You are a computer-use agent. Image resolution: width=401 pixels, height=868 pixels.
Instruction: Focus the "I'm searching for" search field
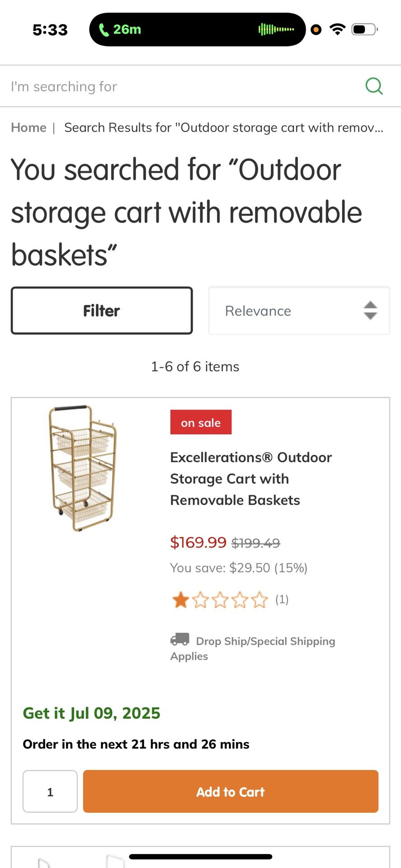(x=181, y=86)
